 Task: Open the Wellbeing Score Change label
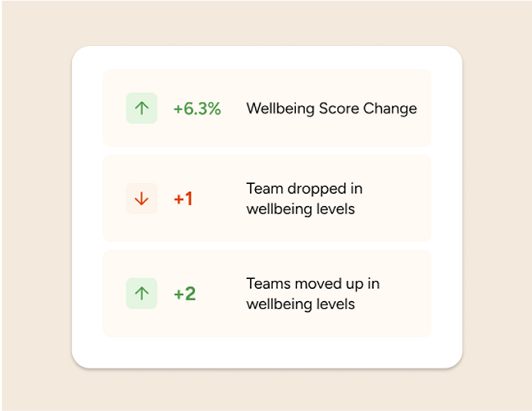point(331,108)
